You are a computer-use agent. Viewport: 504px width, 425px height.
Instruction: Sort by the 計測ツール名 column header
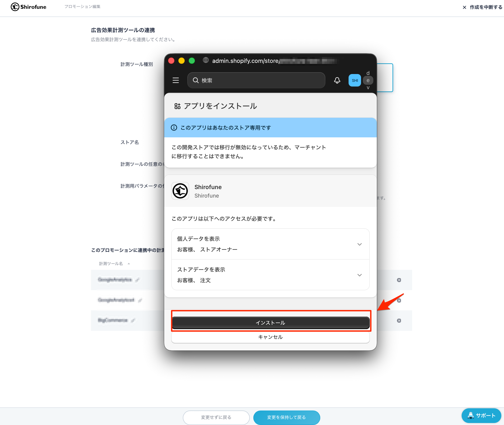coord(114,264)
